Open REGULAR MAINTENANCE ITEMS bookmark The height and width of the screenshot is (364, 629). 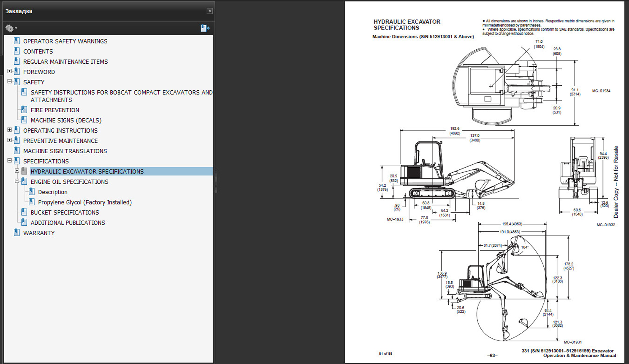65,62
